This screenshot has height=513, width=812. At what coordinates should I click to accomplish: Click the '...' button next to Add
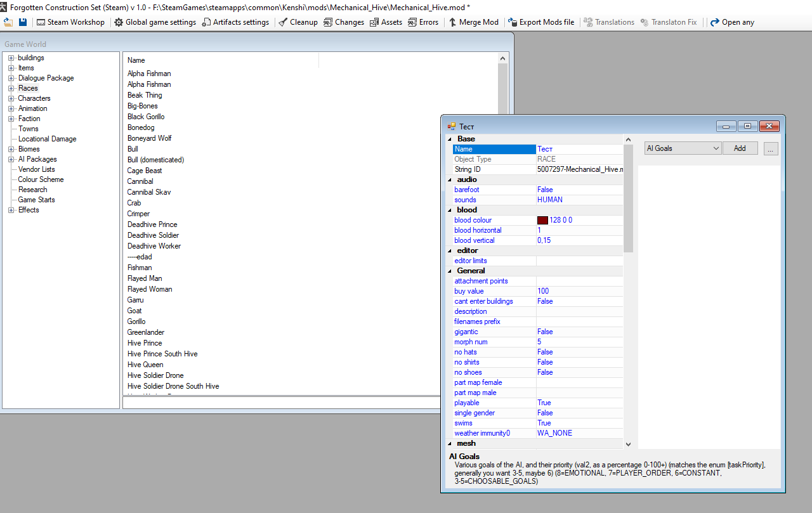(x=771, y=148)
